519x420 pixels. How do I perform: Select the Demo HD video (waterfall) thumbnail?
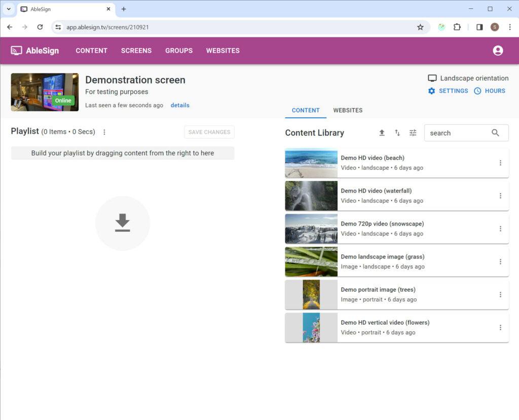(311, 196)
